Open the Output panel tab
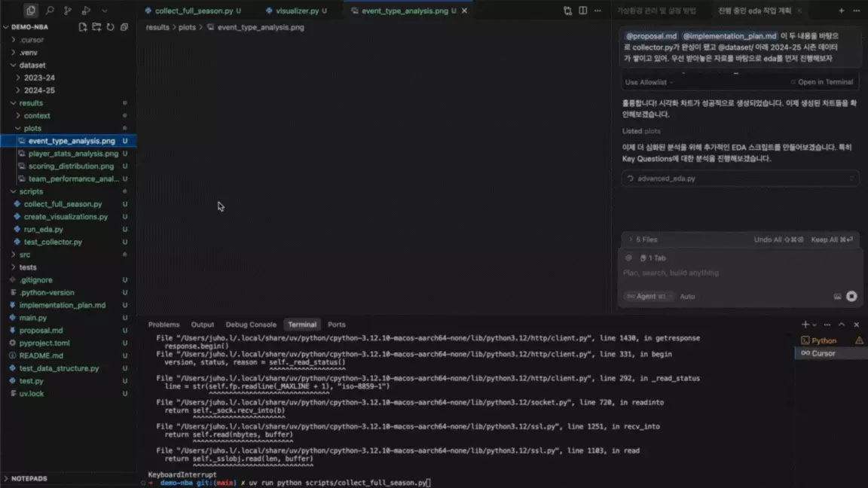 click(202, 325)
